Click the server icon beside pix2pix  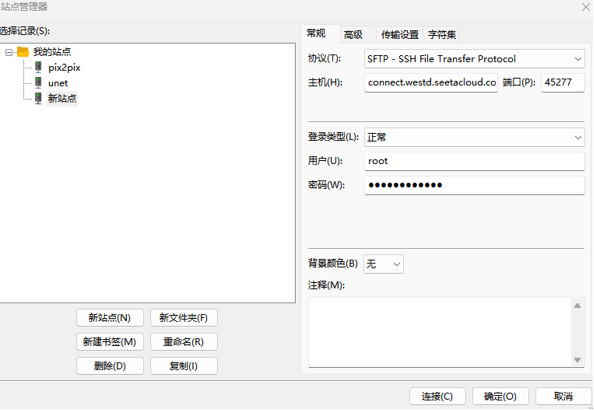click(38, 67)
